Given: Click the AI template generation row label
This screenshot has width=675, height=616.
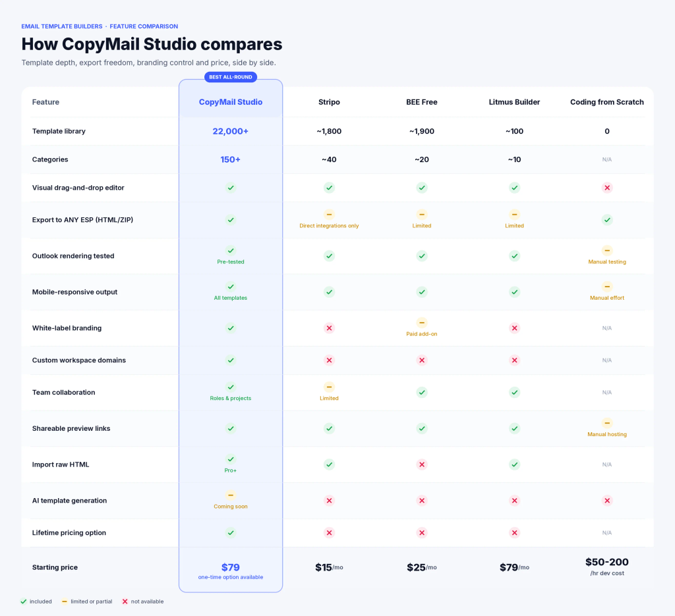Looking at the screenshot, I should coord(69,500).
